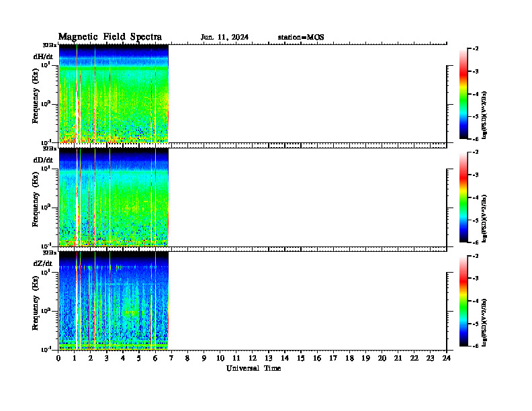The width and height of the screenshot is (532, 411).
Task: Click the hour "19" time-axis label
Action: pos(365,359)
